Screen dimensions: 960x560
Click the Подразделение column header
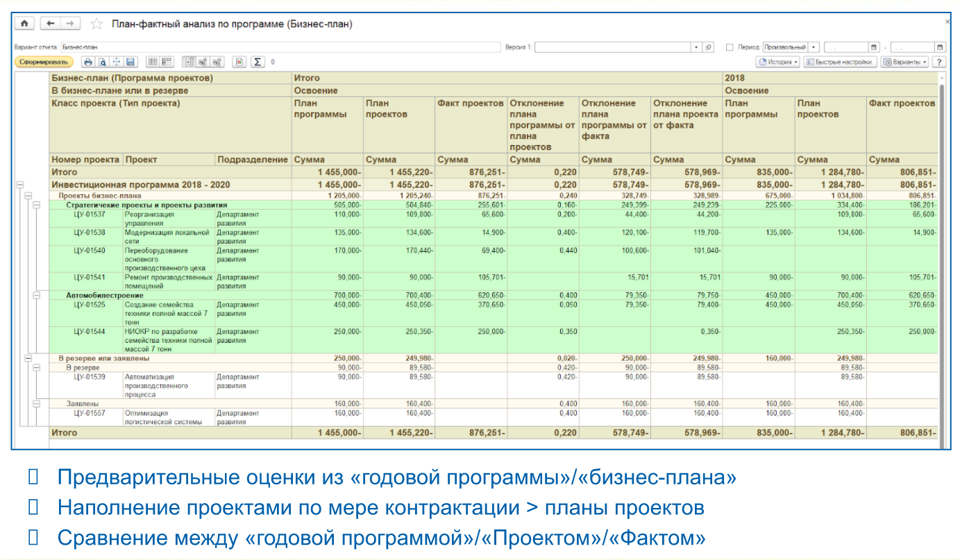tap(253, 159)
